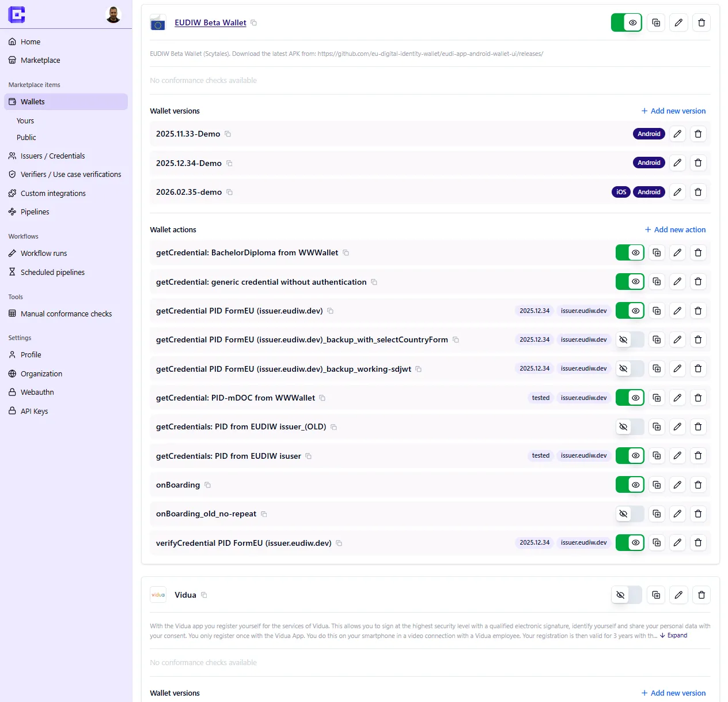Delete the Vidua wallet
The height and width of the screenshot is (702, 728).
[x=702, y=595]
